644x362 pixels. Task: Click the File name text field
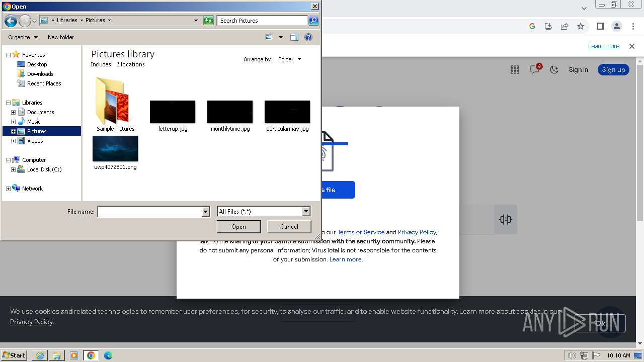coord(150,212)
